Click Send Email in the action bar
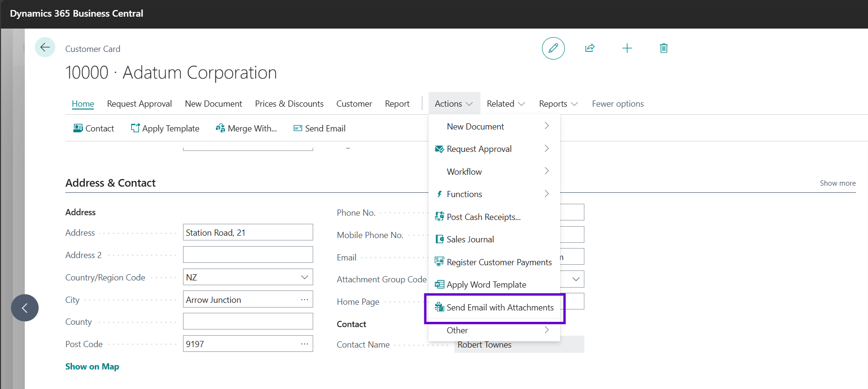This screenshot has width=868, height=389. 319,128
